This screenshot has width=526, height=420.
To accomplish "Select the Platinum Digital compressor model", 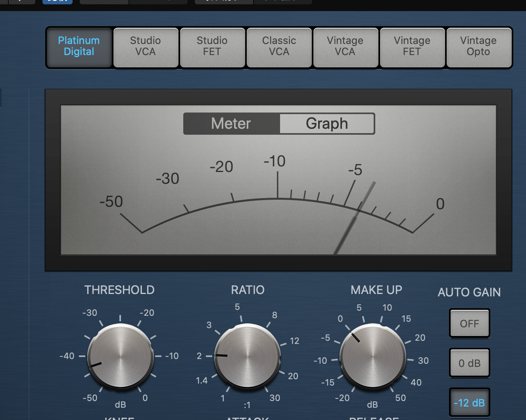I will pos(79,47).
